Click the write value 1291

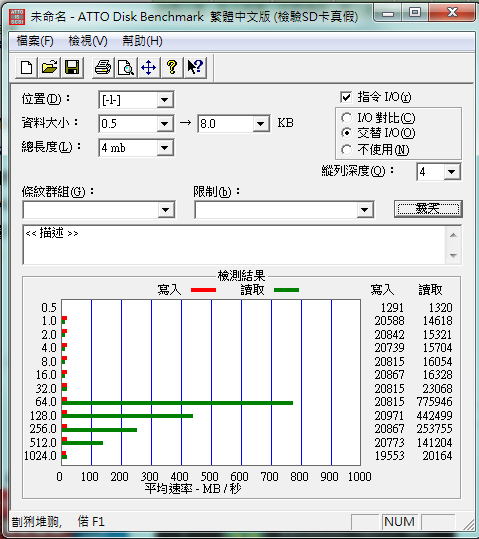pyautogui.click(x=392, y=307)
